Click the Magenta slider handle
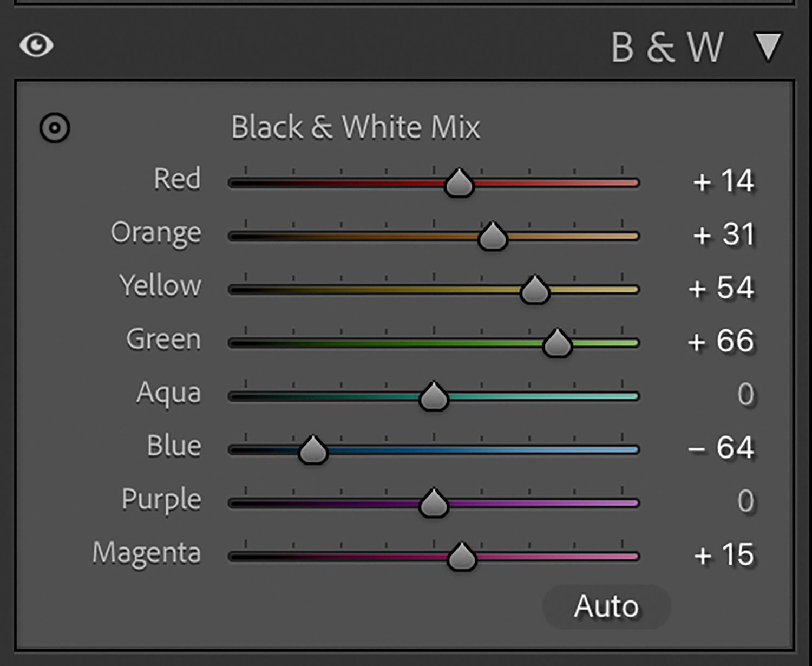812x666 pixels. [462, 557]
